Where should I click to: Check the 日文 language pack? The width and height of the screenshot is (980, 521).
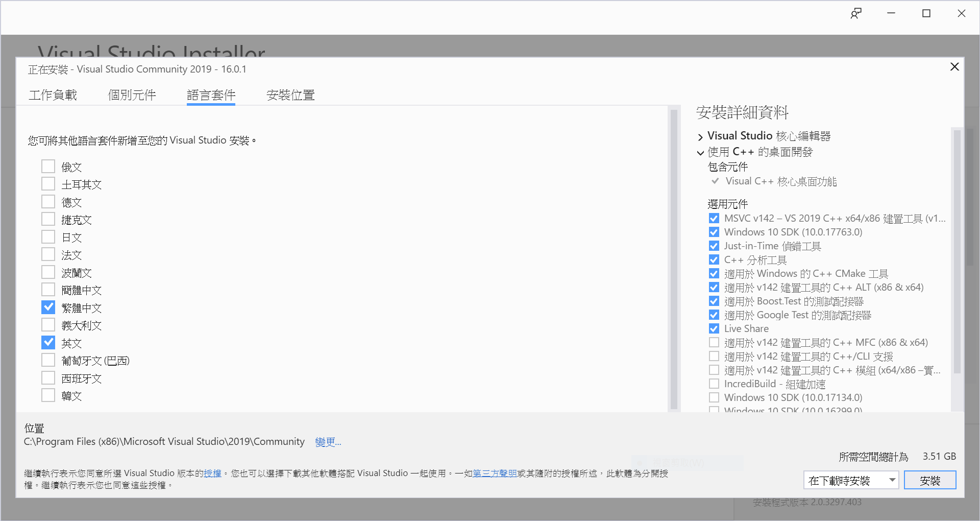tap(48, 237)
